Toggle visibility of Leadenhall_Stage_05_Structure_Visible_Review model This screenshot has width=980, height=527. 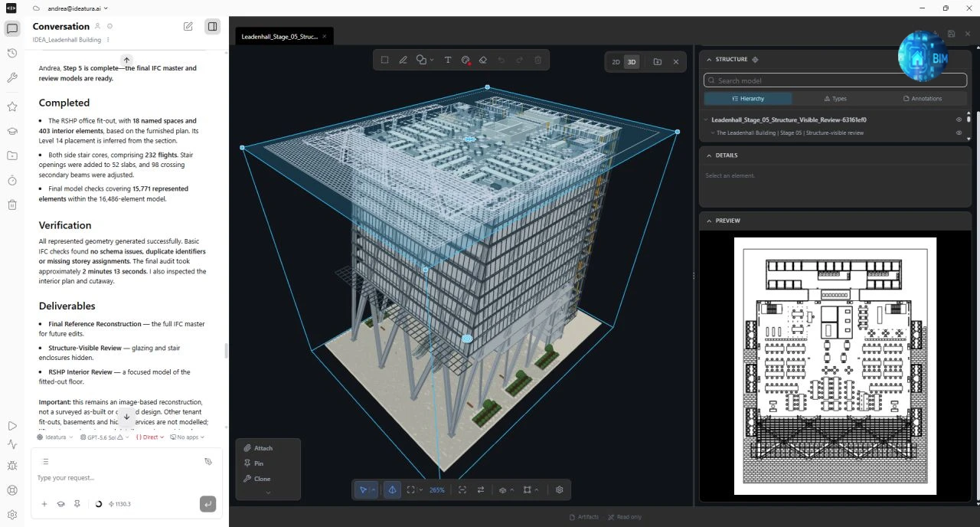(x=959, y=119)
